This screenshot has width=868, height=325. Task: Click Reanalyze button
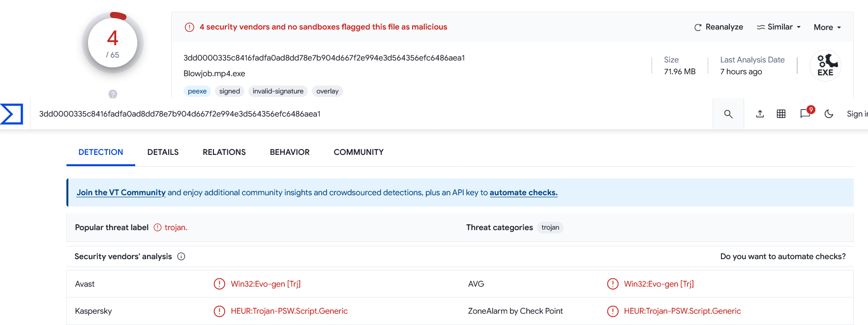tap(718, 27)
